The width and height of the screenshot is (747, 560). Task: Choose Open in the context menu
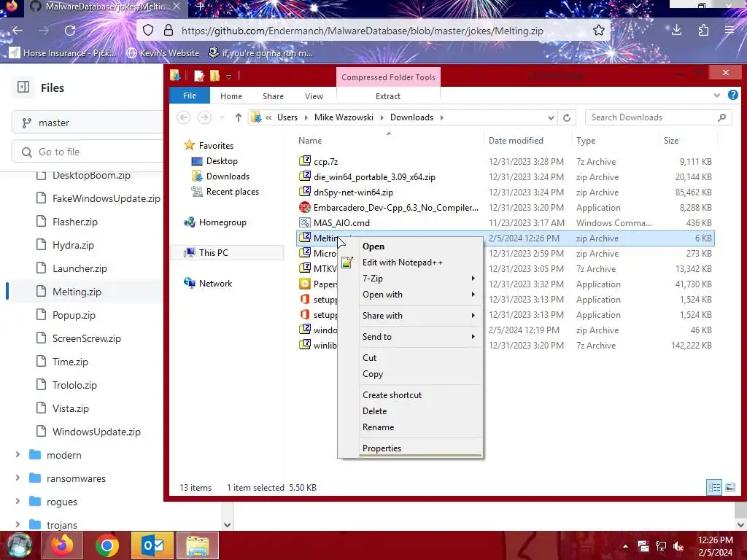point(419,246)
